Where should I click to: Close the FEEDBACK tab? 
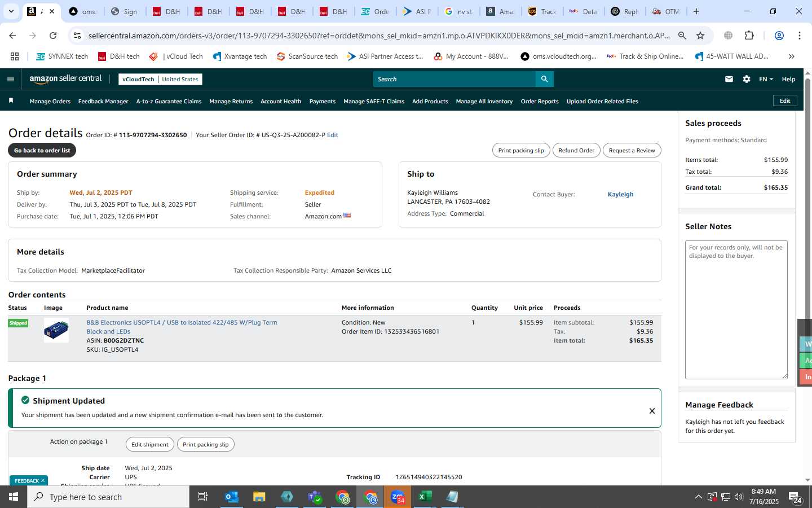(43, 480)
